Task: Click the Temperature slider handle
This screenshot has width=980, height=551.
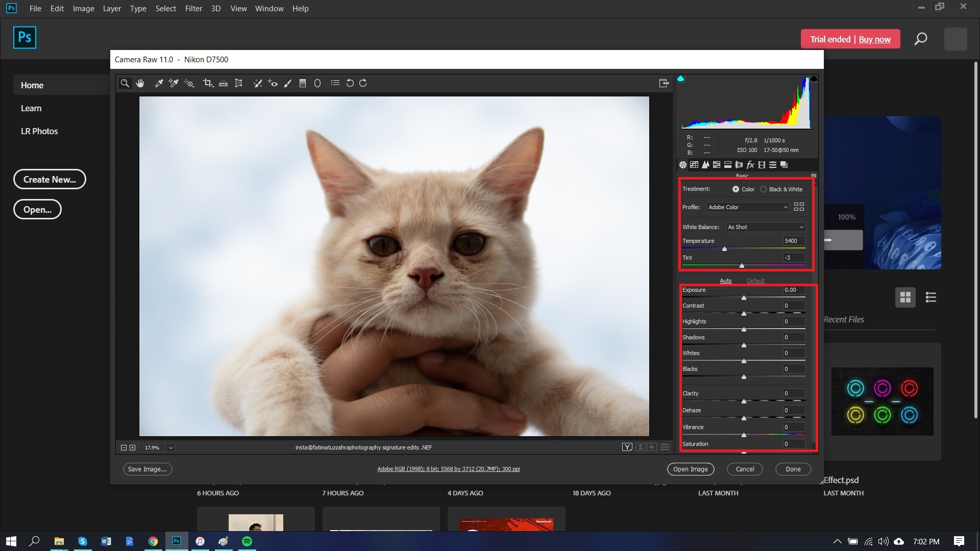Action: (x=724, y=249)
